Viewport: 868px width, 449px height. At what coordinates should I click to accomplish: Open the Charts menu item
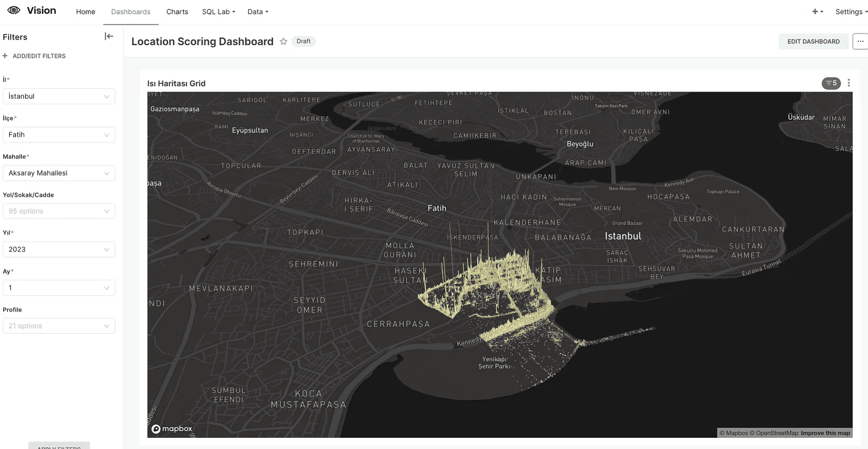(177, 12)
